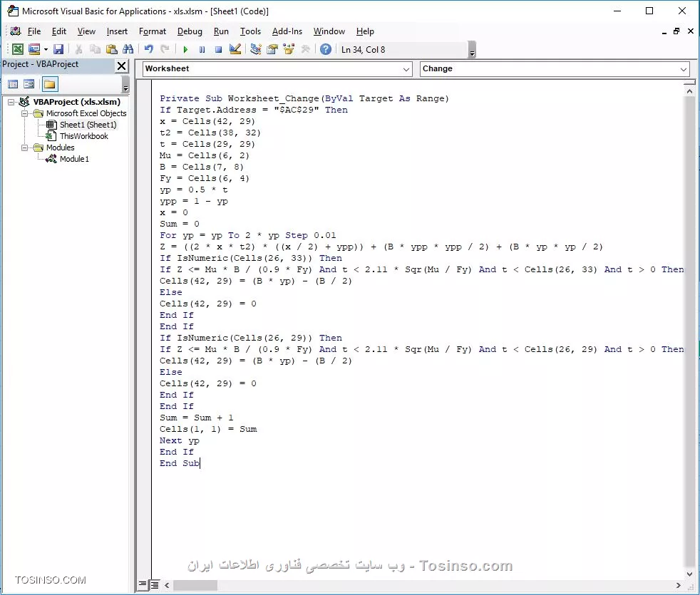Open the Insert menu
The width and height of the screenshot is (700, 595).
pos(117,31)
